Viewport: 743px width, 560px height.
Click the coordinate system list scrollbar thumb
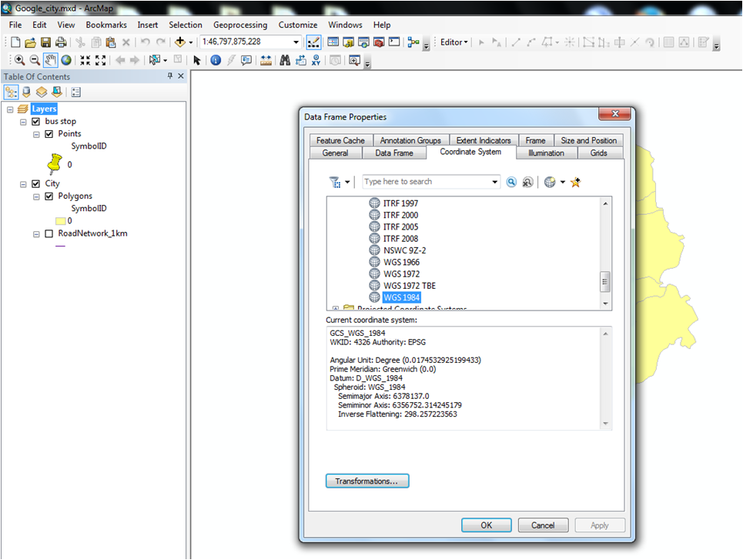[604, 281]
